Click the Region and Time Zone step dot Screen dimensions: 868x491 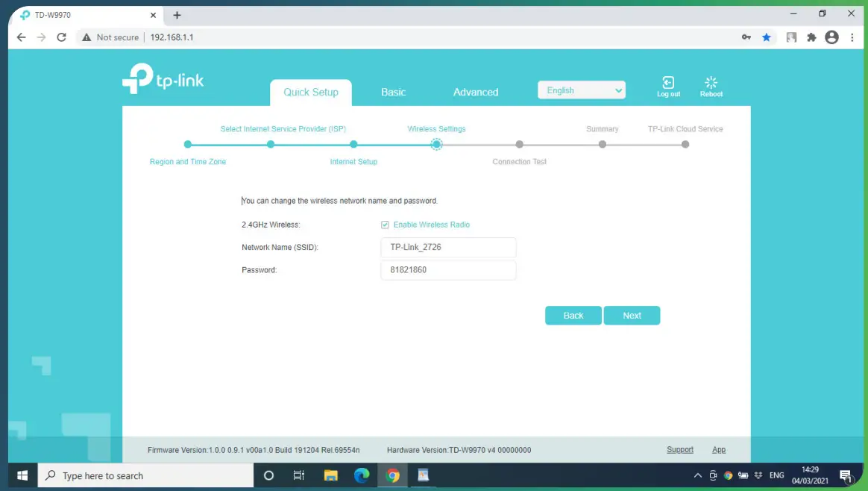tap(187, 144)
